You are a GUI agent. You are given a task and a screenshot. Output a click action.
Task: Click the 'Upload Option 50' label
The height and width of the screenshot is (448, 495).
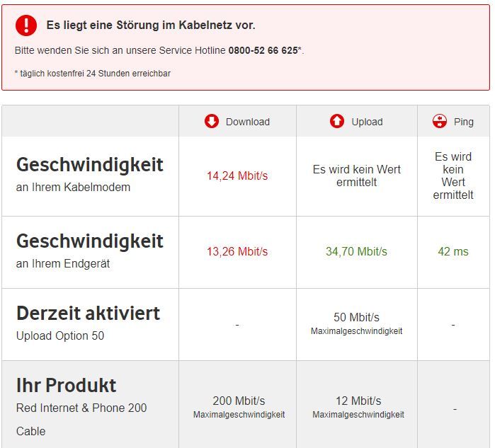pos(60,335)
